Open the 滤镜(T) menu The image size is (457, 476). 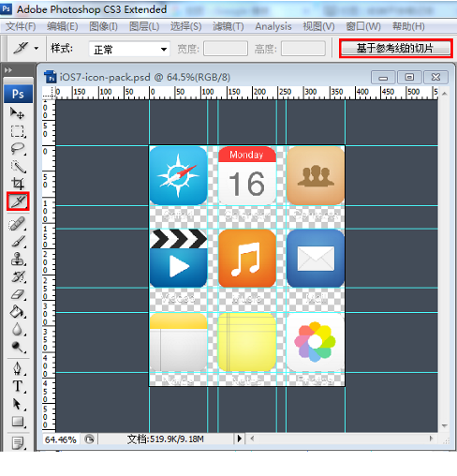tap(228, 26)
